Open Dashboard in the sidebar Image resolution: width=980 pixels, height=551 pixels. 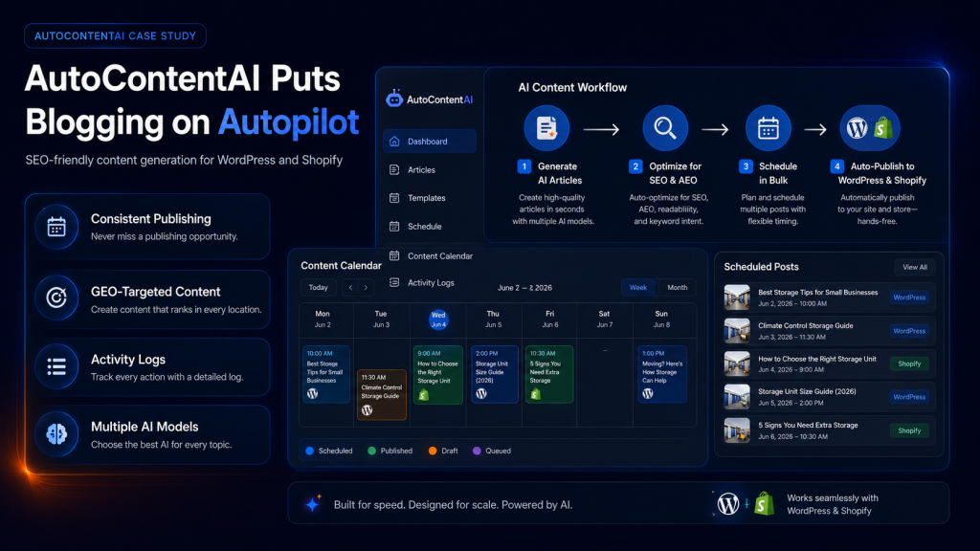coord(430,142)
